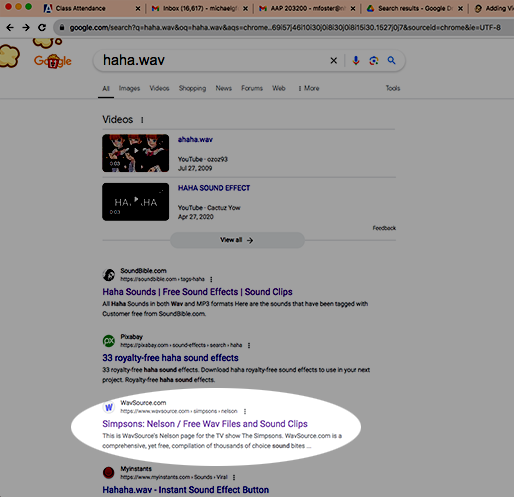The height and width of the screenshot is (497, 514).
Task: Close the AAP 203200 tab
Action: click(x=353, y=9)
